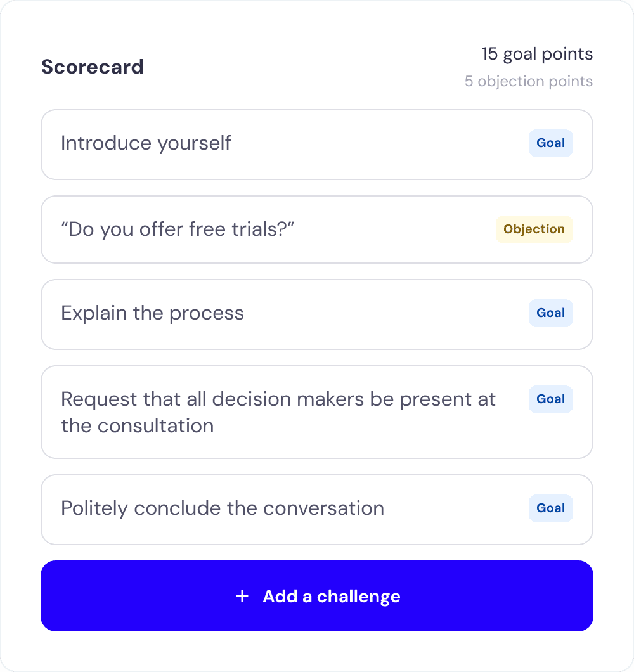The image size is (634, 672).
Task: Click the plus icon on Add a challenge
Action: click(x=242, y=596)
